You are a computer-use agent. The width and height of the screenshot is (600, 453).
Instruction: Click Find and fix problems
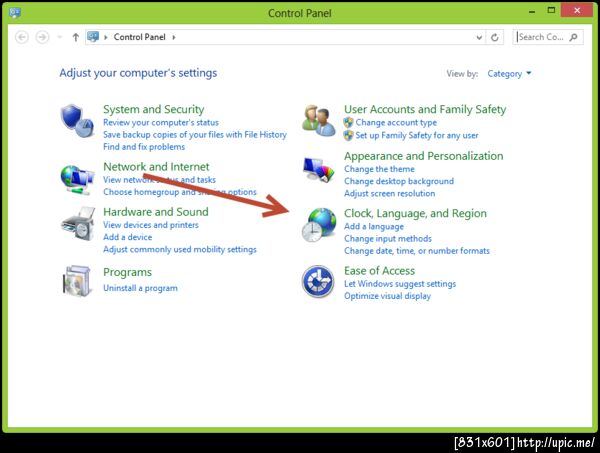144,147
